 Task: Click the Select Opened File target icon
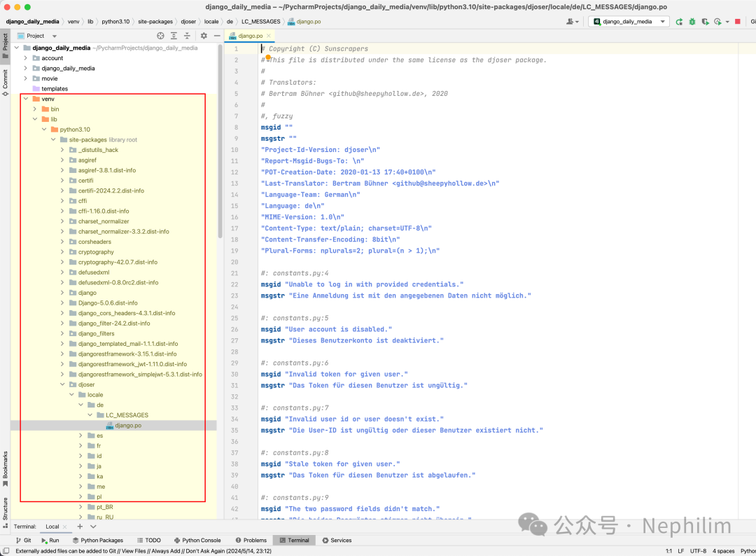click(x=160, y=36)
